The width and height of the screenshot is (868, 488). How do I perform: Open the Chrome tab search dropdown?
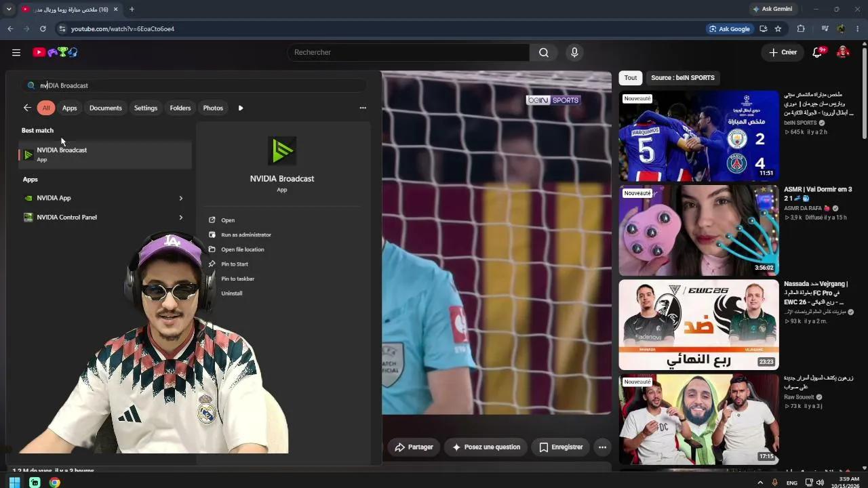coord(9,9)
